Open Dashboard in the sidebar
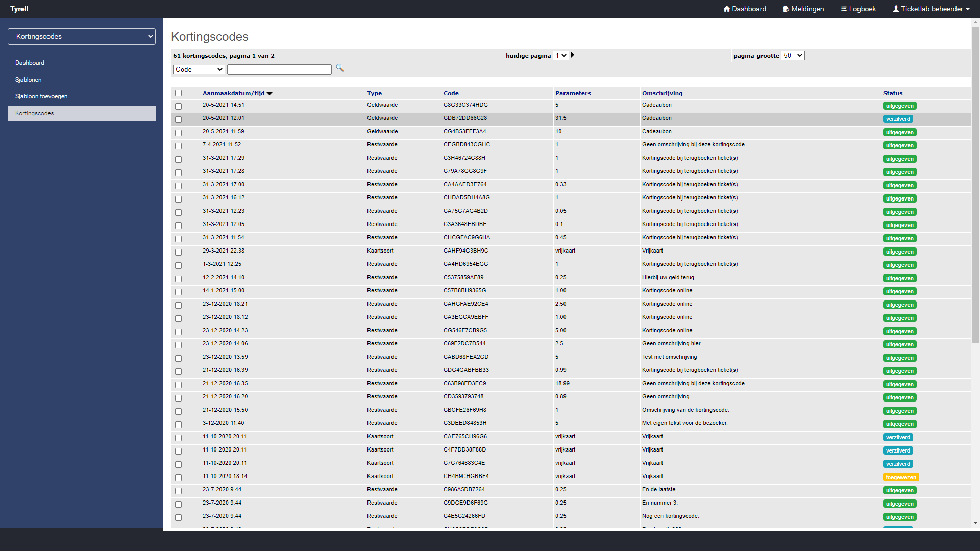The width and height of the screenshot is (980, 551). tap(30, 63)
